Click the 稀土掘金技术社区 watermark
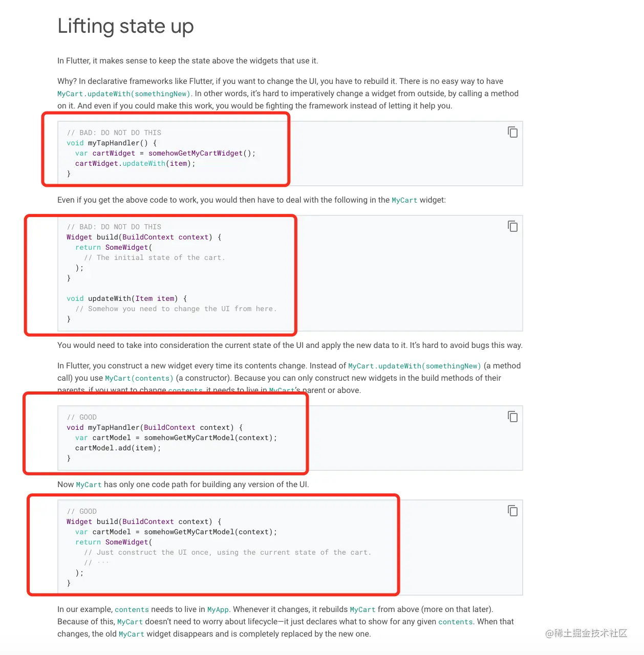Viewport: 644px width, 655px height. [x=586, y=634]
